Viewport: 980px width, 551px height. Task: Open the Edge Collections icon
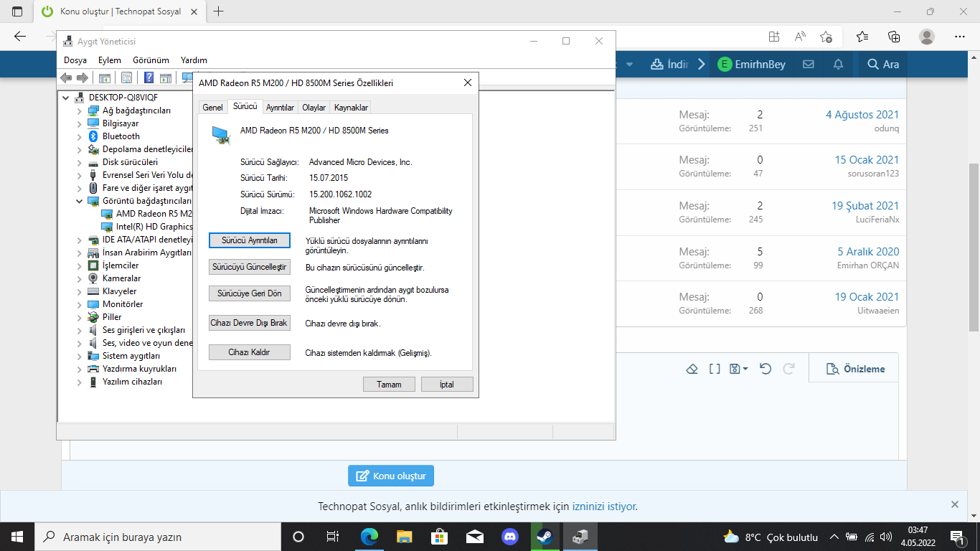(x=894, y=37)
